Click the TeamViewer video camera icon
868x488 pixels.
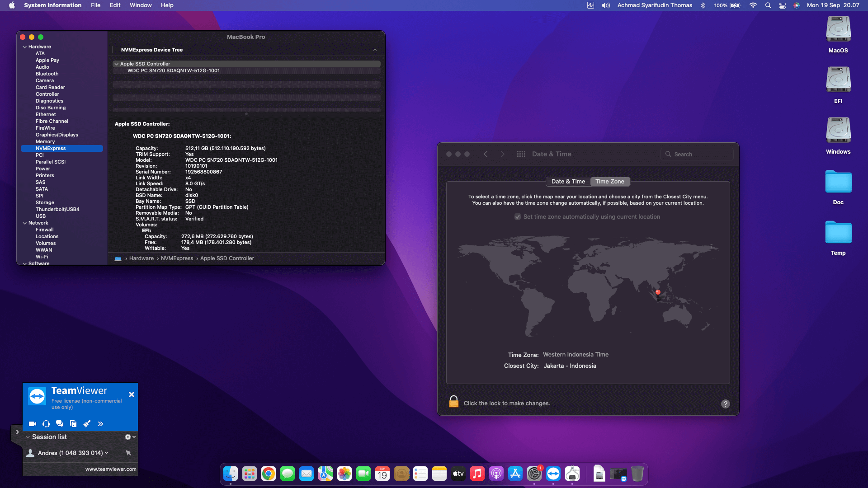click(33, 424)
